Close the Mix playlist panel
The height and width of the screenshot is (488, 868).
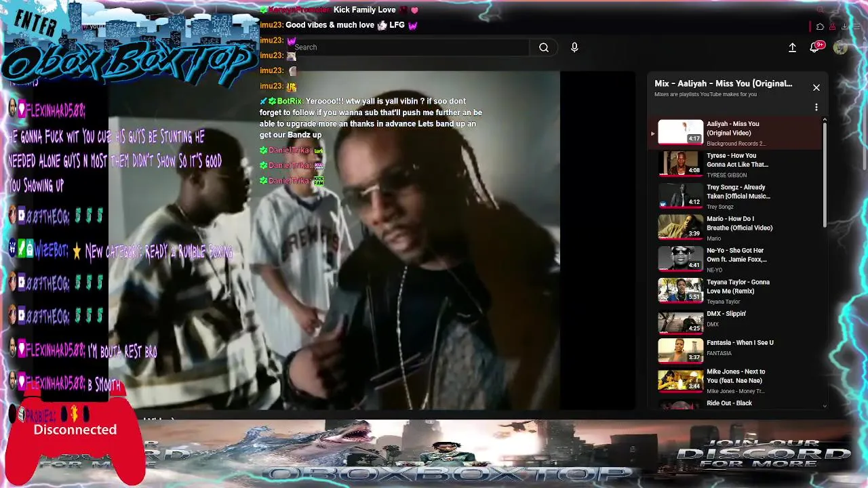tap(816, 87)
